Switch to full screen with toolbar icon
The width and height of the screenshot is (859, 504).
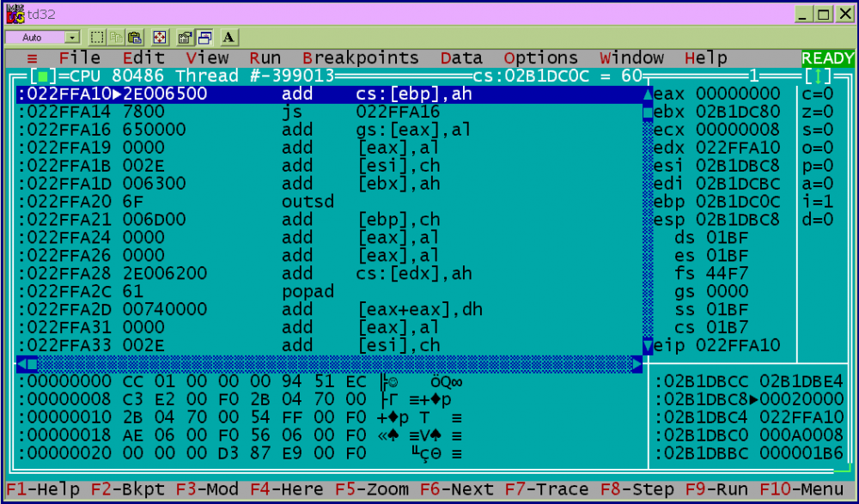pyautogui.click(x=159, y=38)
